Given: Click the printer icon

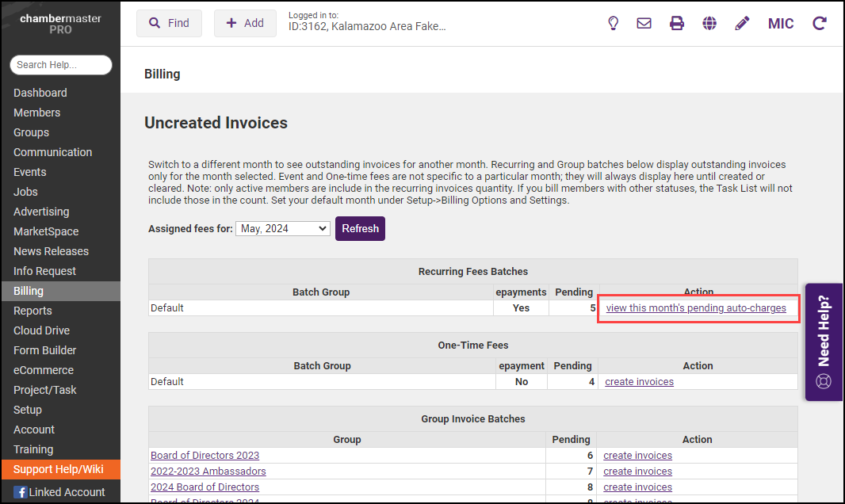Looking at the screenshot, I should point(677,24).
